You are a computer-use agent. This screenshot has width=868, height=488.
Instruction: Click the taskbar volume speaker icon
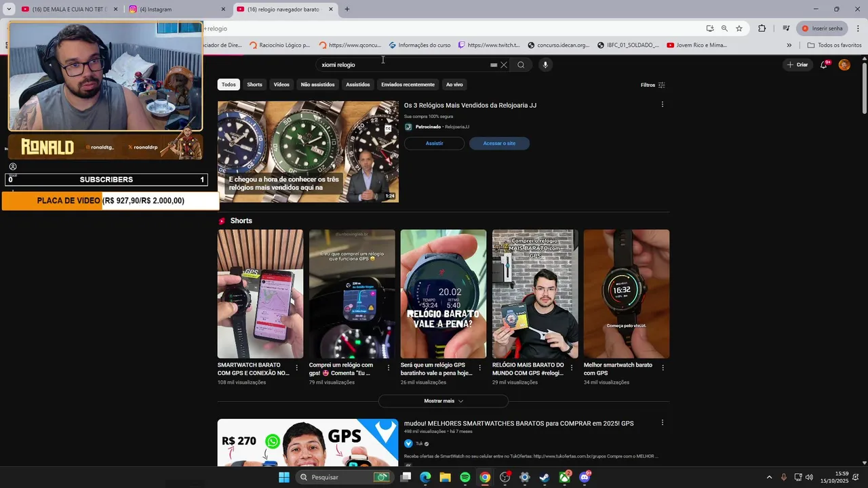(x=809, y=477)
